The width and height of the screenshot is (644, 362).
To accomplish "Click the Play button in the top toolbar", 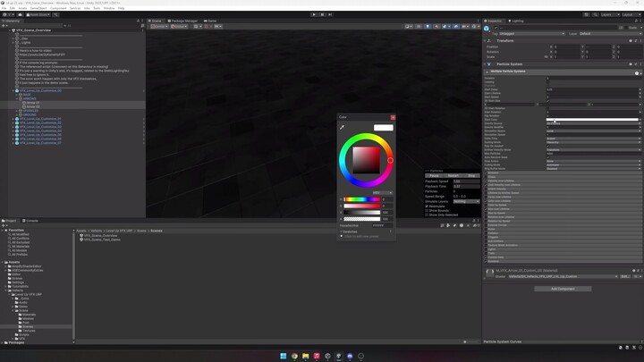I will coord(314,14).
